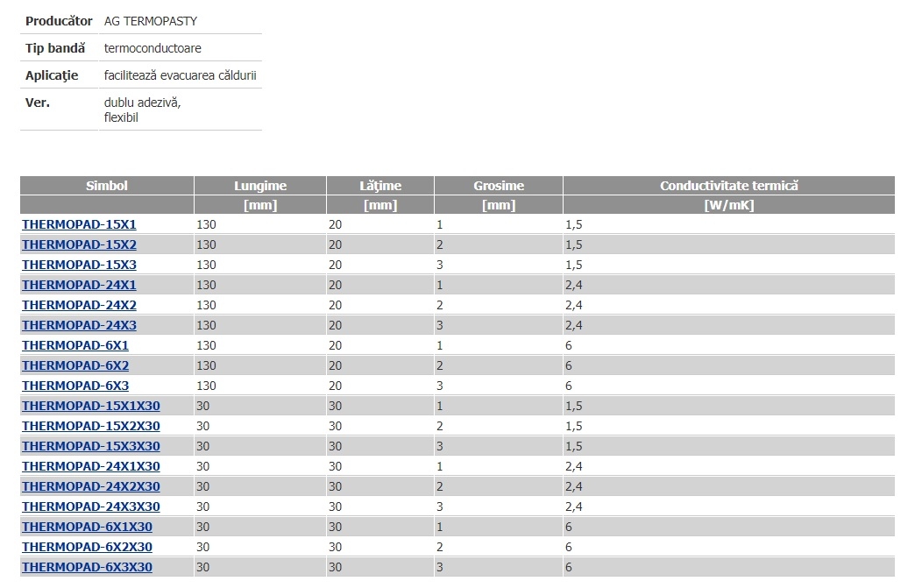Open the THERMOPAD-6X3 product link

[75, 386]
